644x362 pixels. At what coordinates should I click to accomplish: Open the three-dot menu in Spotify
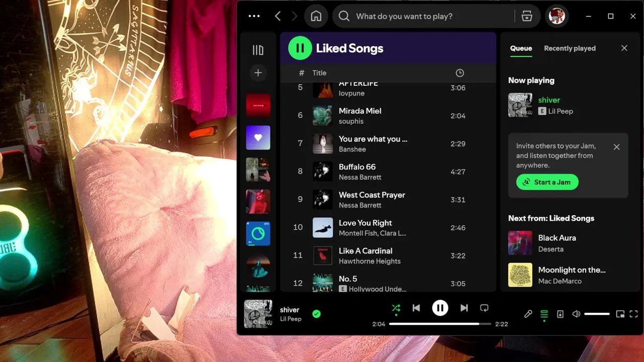pos(254,16)
